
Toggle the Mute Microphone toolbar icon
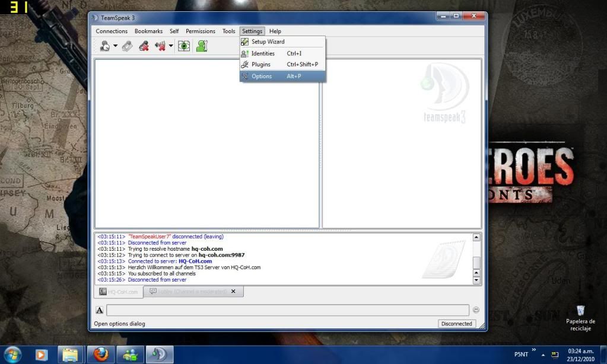tap(144, 46)
